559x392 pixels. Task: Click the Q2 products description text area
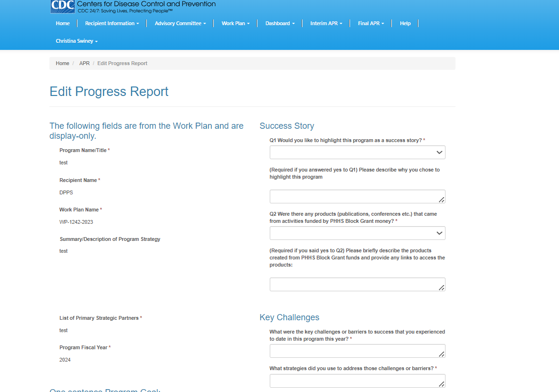tap(357, 284)
